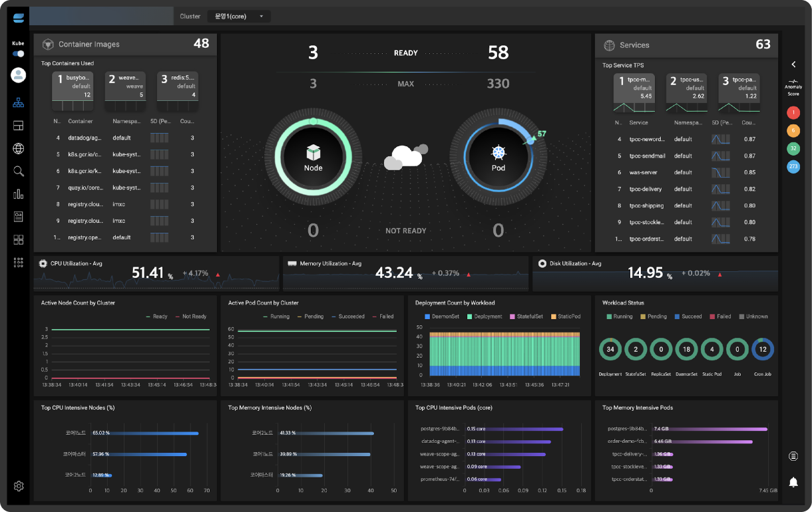812x512 pixels.
Task: Select the top service TPS card ranked 1
Action: tap(634, 92)
